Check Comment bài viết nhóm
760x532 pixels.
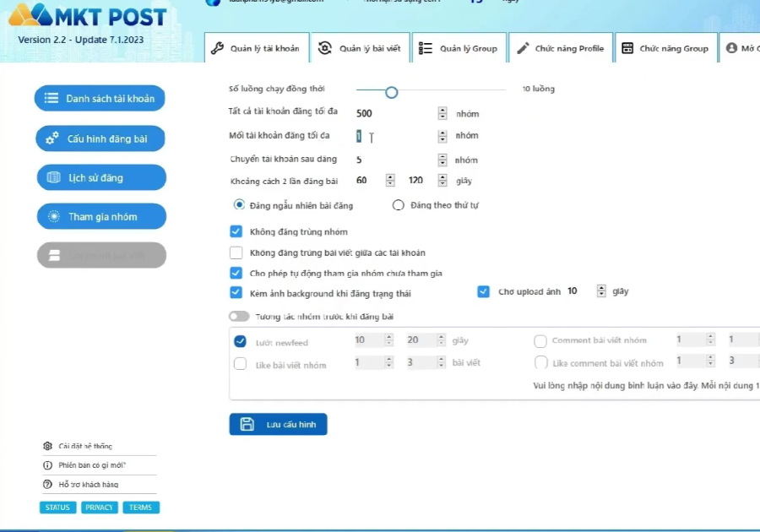click(x=540, y=341)
